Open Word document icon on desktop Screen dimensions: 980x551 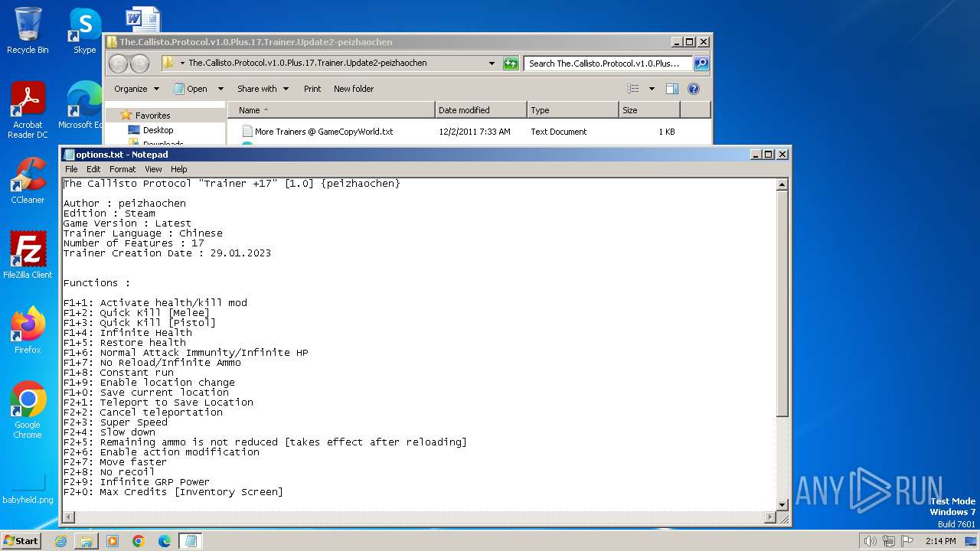(142, 18)
